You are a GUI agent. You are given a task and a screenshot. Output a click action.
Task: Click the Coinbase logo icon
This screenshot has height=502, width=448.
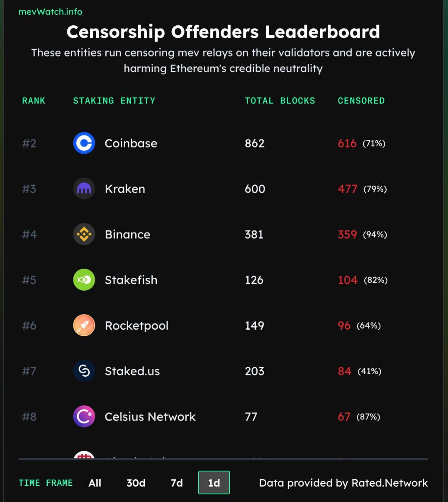coord(84,143)
